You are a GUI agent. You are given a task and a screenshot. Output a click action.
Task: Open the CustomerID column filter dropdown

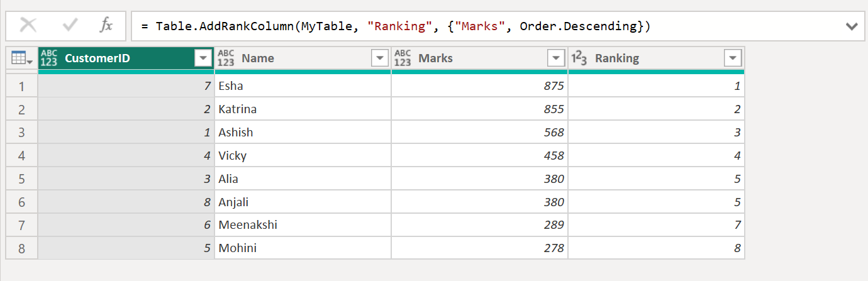pos(203,58)
